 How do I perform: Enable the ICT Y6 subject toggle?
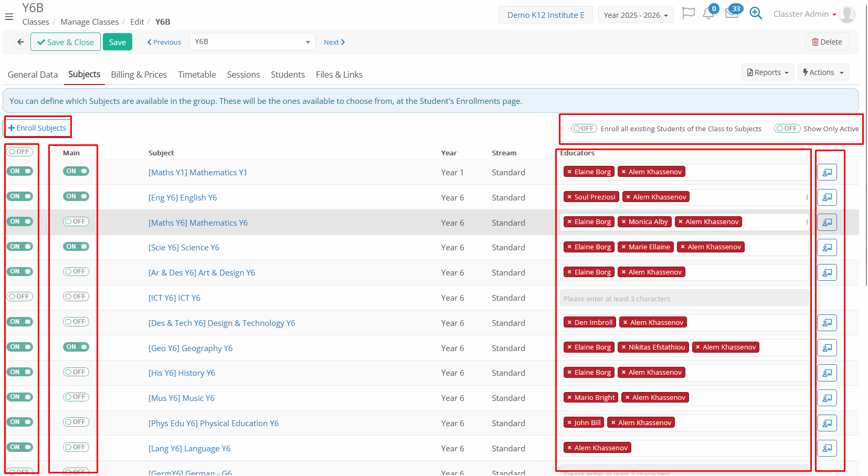pos(20,297)
